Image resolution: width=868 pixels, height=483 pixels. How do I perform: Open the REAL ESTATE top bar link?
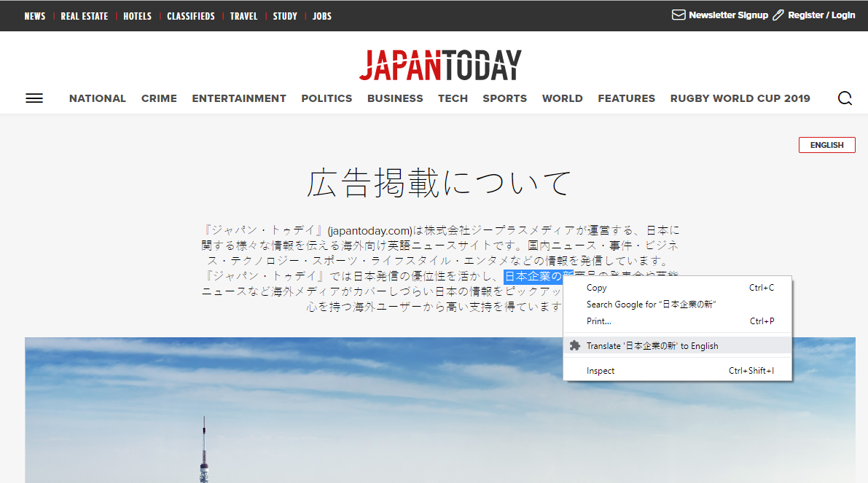click(x=84, y=16)
